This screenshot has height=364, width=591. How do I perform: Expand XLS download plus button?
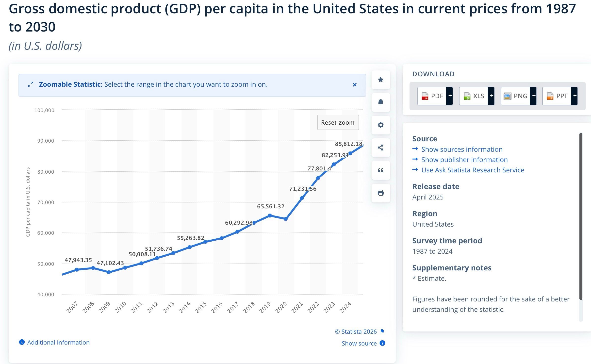pos(491,96)
